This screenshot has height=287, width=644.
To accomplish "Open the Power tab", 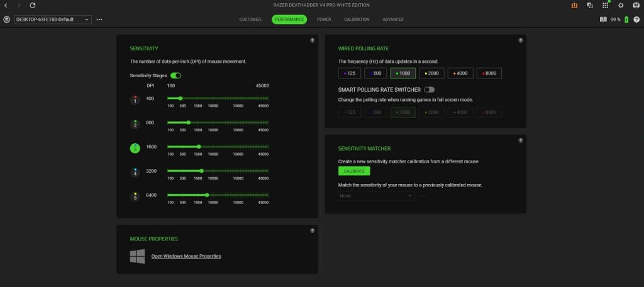I will click(x=324, y=19).
